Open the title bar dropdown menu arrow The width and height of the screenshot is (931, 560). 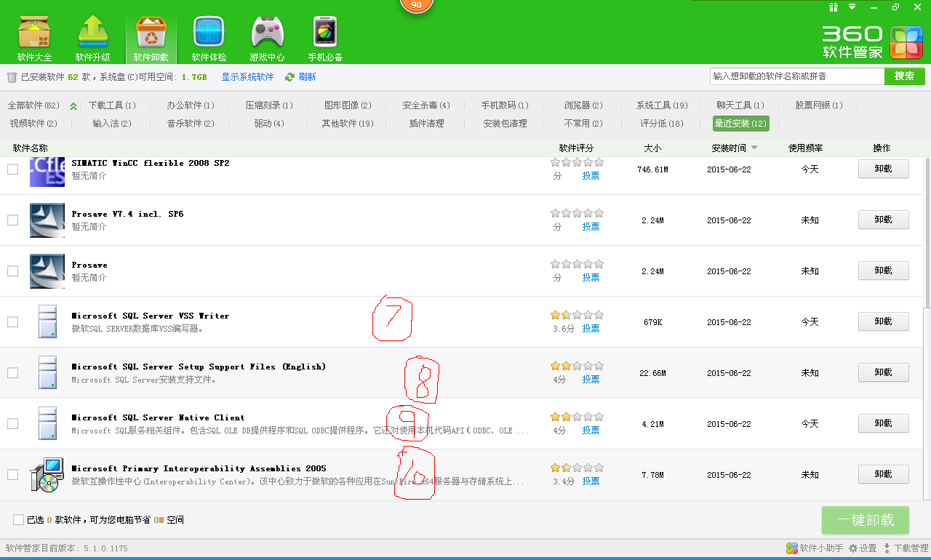tap(852, 7)
